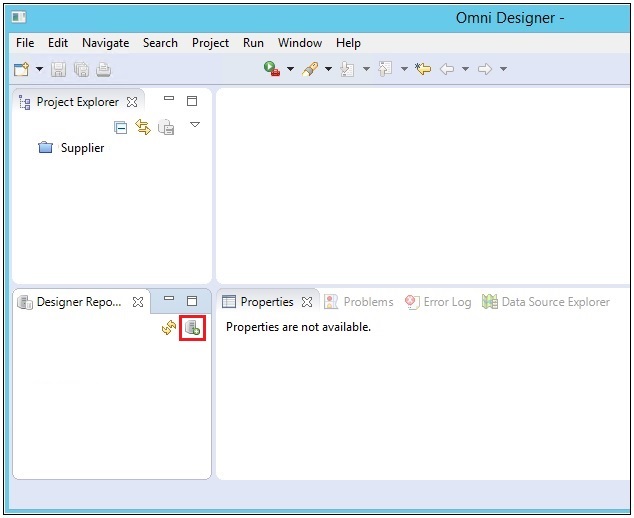Click the 'Properties are not available.' text

[x=298, y=327]
